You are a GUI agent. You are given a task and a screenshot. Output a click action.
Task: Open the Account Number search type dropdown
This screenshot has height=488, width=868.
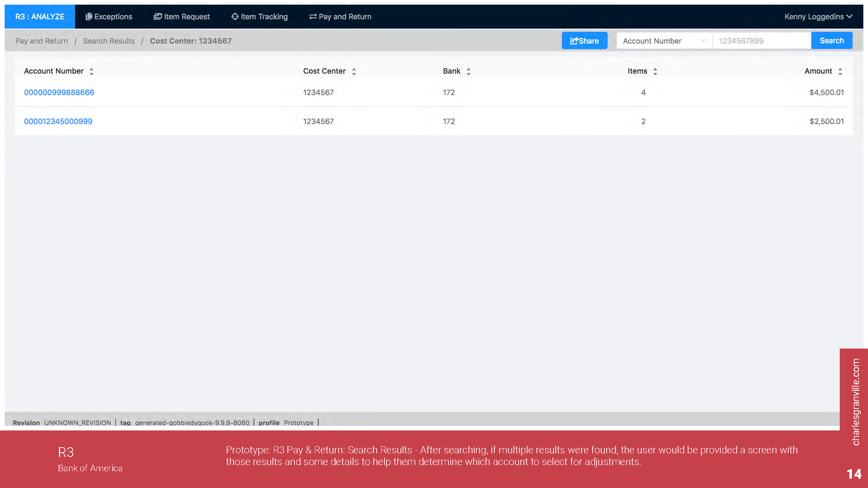pyautogui.click(x=664, y=41)
